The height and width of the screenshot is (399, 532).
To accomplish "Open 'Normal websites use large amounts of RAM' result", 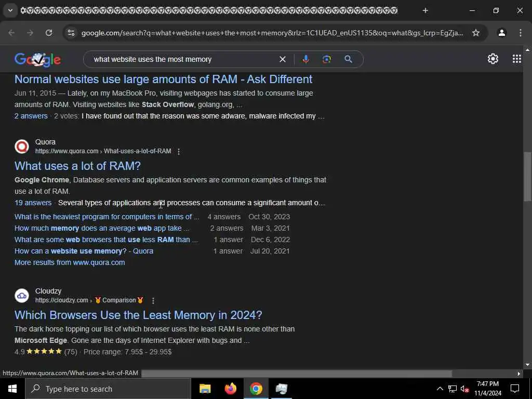I will click(163, 79).
